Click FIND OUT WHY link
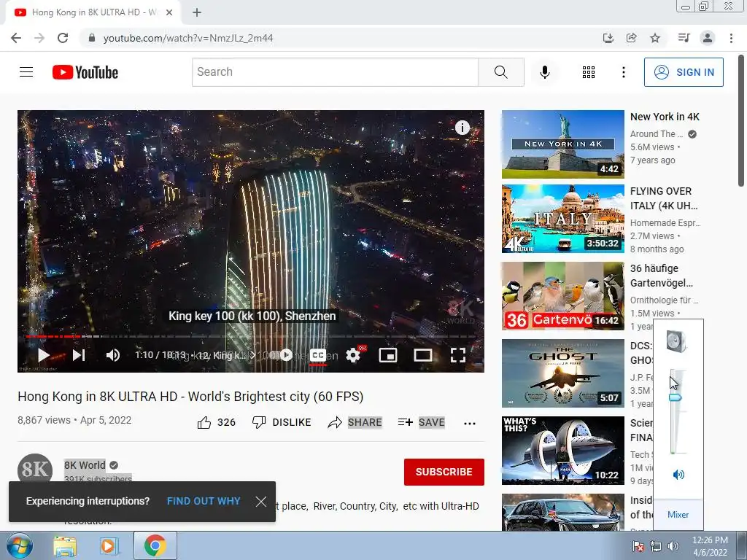Image resolution: width=747 pixels, height=560 pixels. click(204, 501)
